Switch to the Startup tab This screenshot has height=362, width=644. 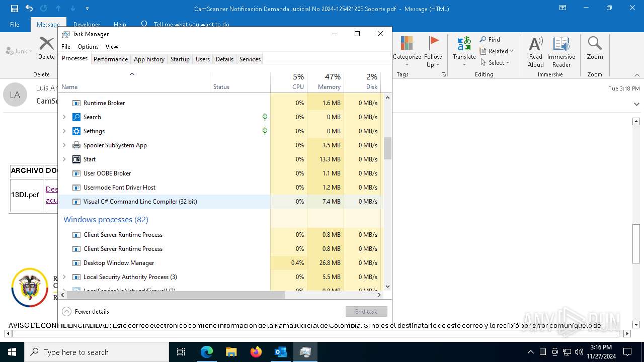180,59
